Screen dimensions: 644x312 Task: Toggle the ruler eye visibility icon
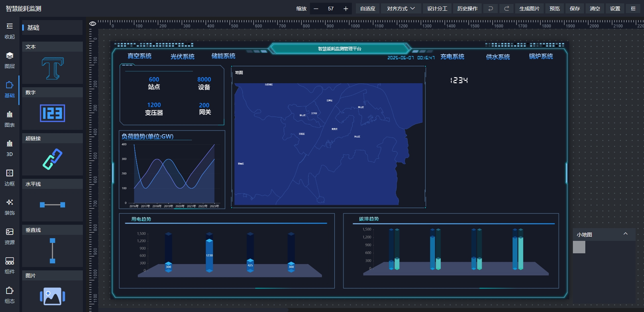point(93,23)
